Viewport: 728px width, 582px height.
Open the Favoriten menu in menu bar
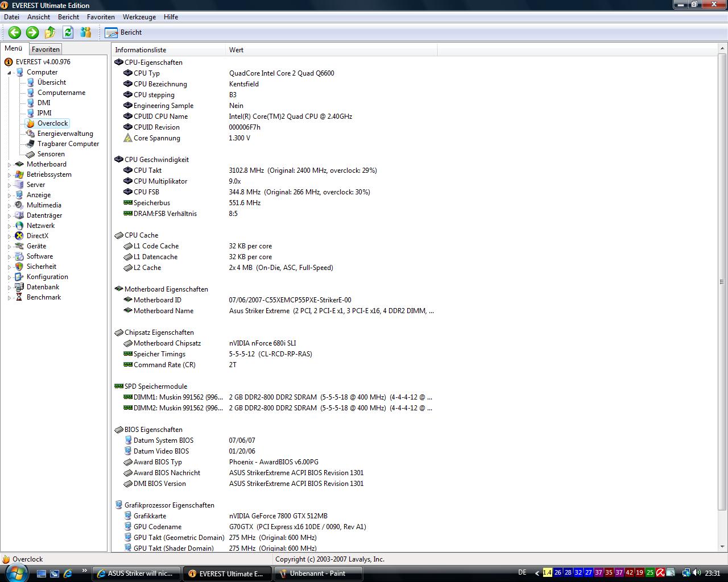point(101,17)
